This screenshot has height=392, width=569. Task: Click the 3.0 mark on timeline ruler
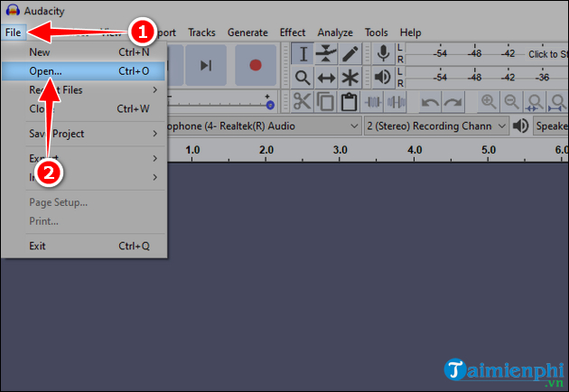(x=340, y=150)
